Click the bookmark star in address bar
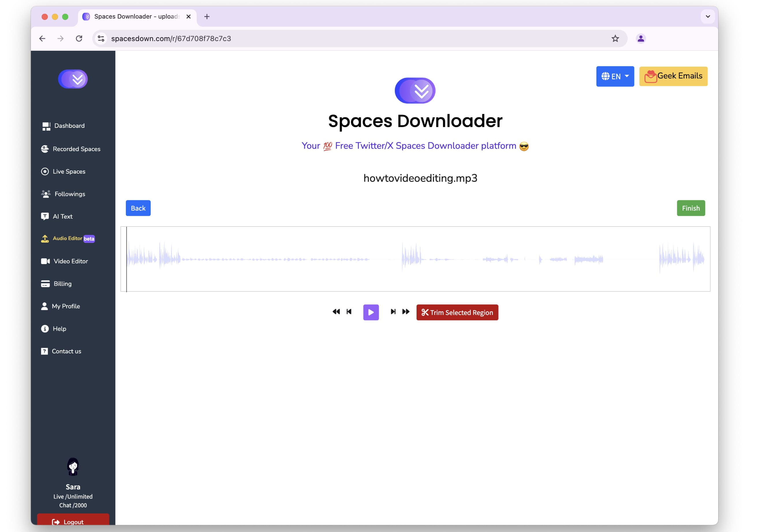 coord(615,39)
